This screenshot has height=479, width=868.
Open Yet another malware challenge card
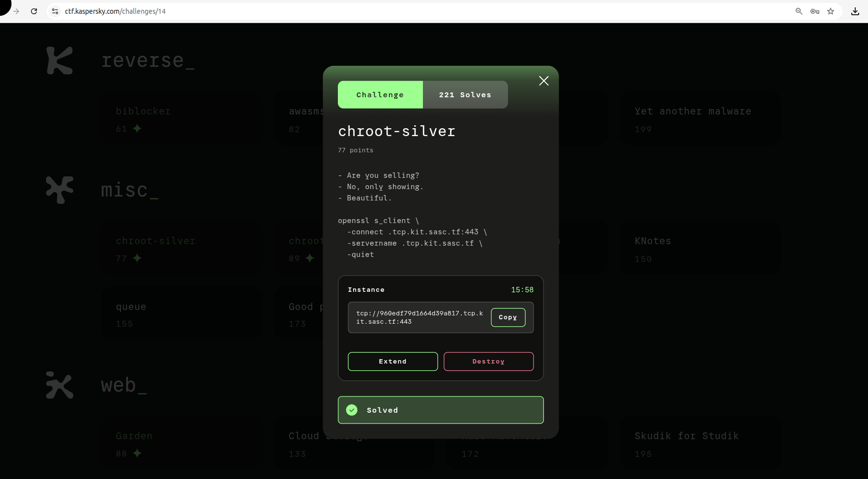pyautogui.click(x=700, y=118)
